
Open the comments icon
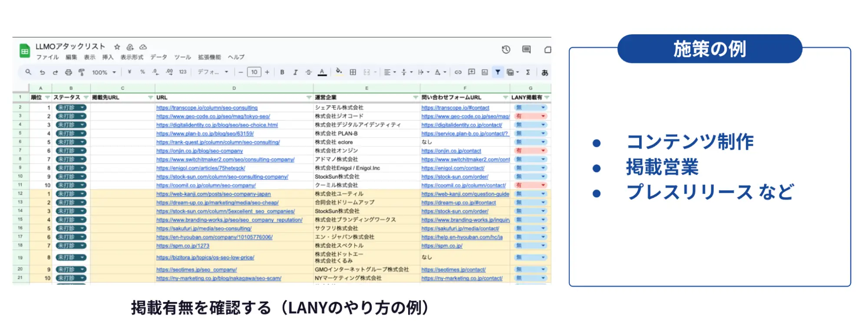pyautogui.click(x=526, y=49)
